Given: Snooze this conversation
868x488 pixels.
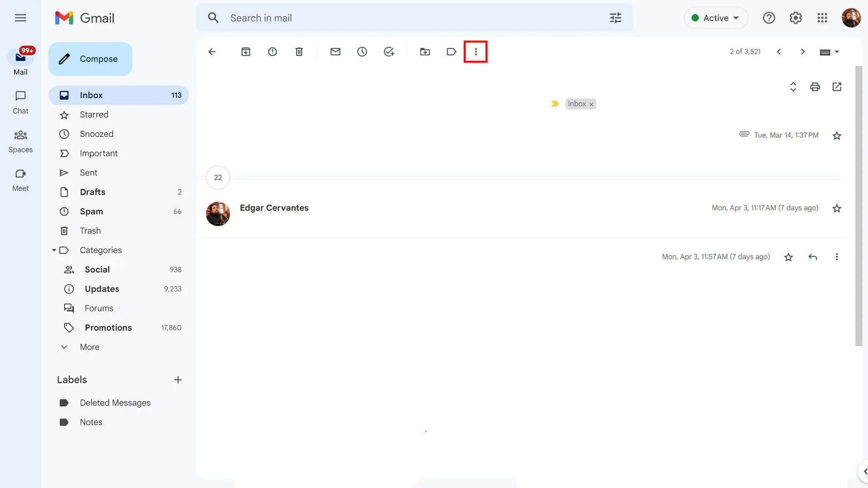Looking at the screenshot, I should (x=362, y=52).
